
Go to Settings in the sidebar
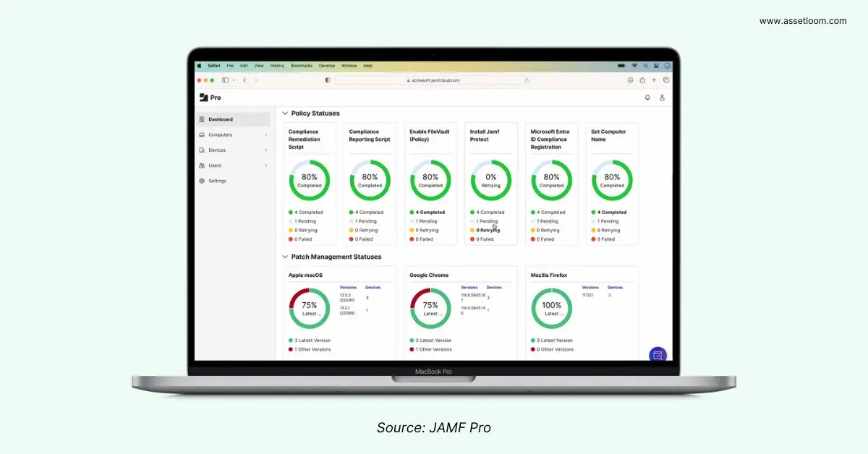tap(217, 181)
